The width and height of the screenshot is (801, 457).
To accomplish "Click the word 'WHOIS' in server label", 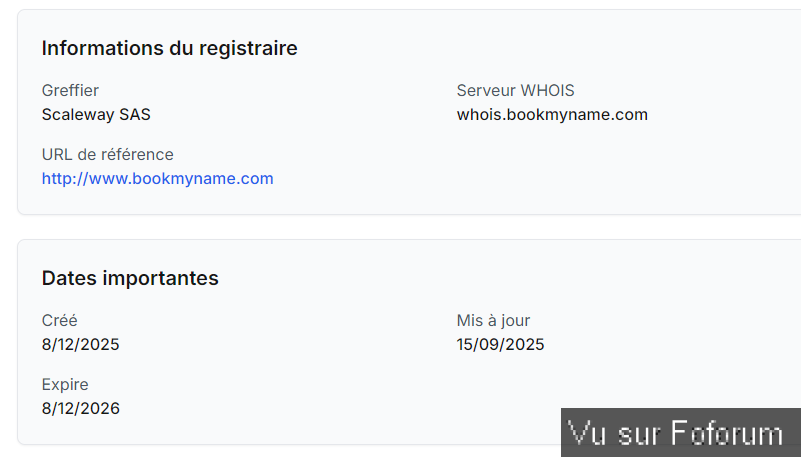I will pos(547,91).
